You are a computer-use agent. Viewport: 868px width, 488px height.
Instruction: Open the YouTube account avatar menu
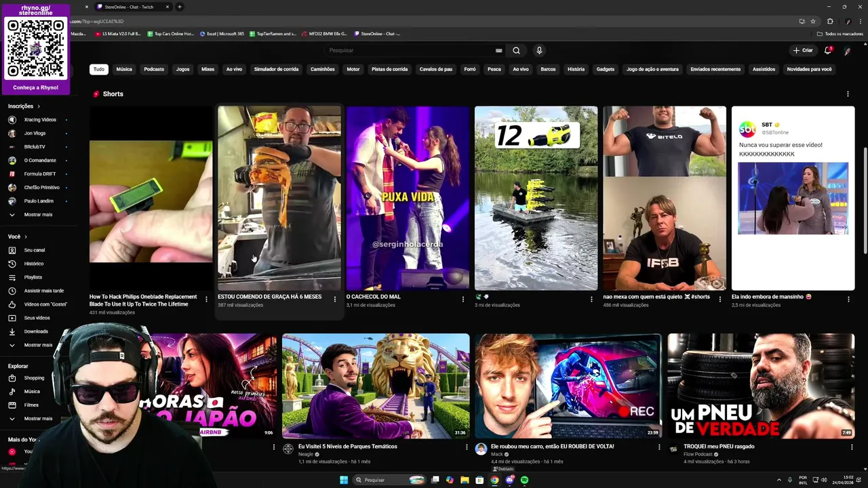pyautogui.click(x=848, y=51)
